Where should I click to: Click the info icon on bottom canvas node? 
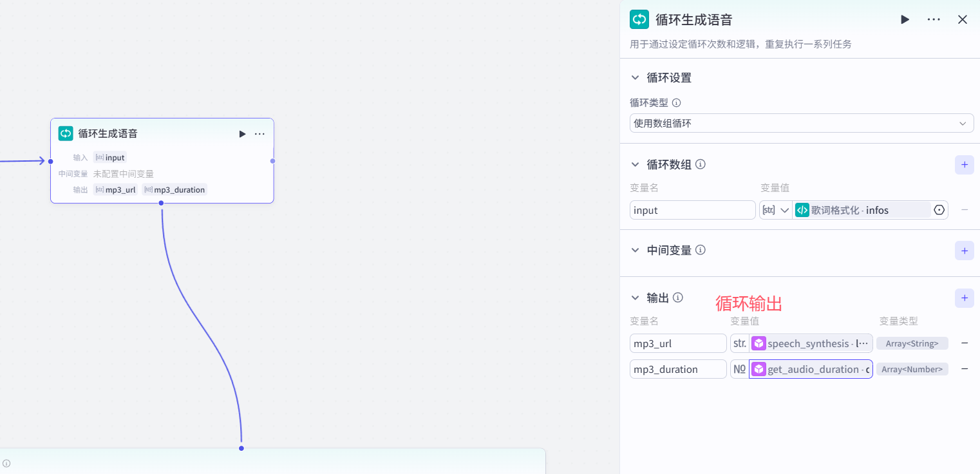click(6, 463)
